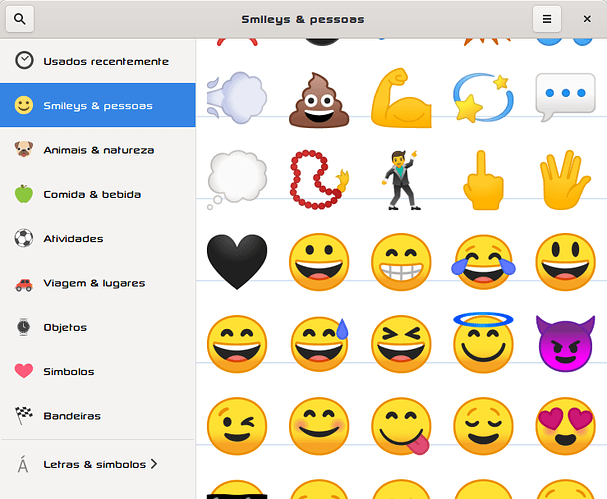
Task: Choose the face with tongue out emoji
Action: coord(401,426)
